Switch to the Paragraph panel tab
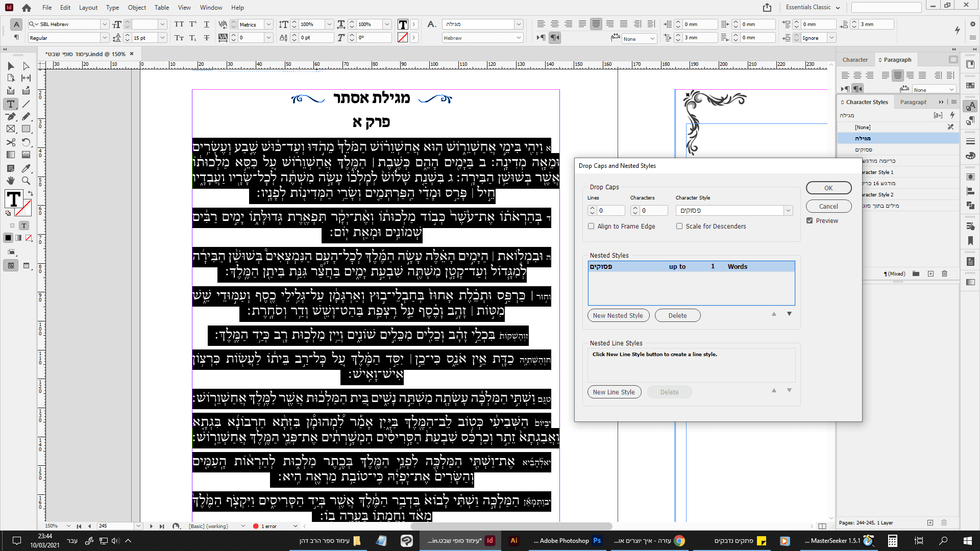Image resolution: width=980 pixels, height=551 pixels. point(897,60)
